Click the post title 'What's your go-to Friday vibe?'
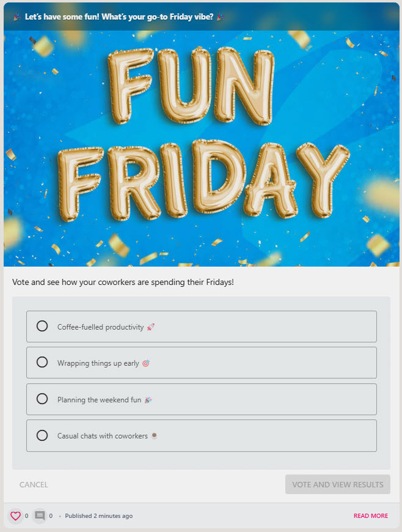The image size is (402, 532). coord(157,17)
